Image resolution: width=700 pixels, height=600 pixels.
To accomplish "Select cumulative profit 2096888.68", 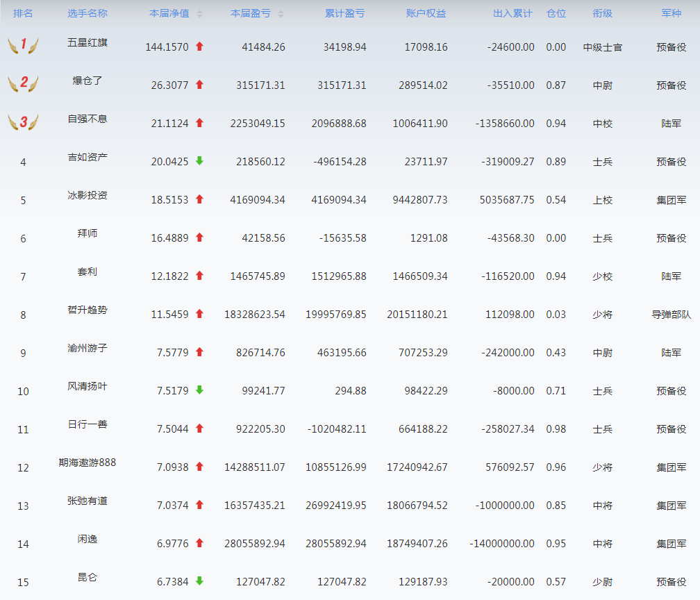I will (x=339, y=123).
